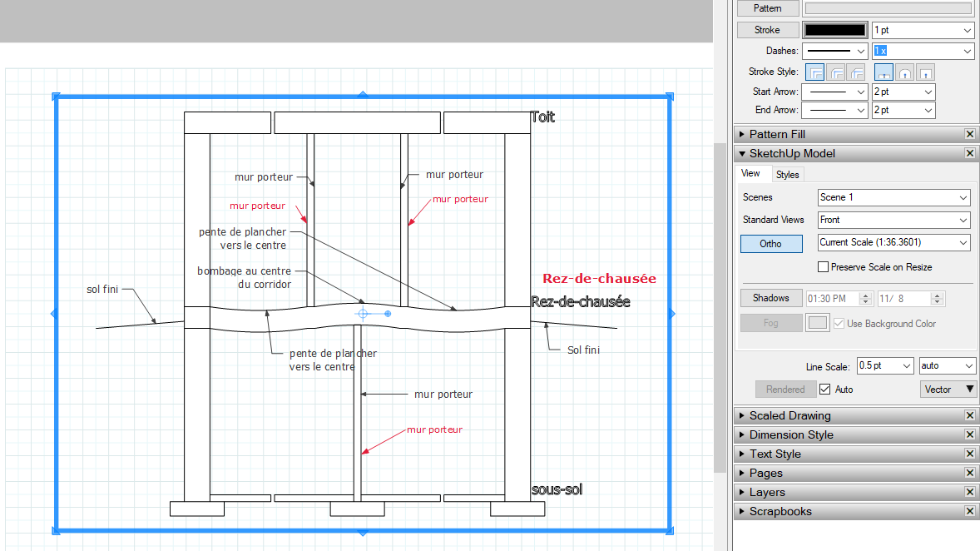Select the flat line cap style
980x551 pixels.
tap(884, 72)
